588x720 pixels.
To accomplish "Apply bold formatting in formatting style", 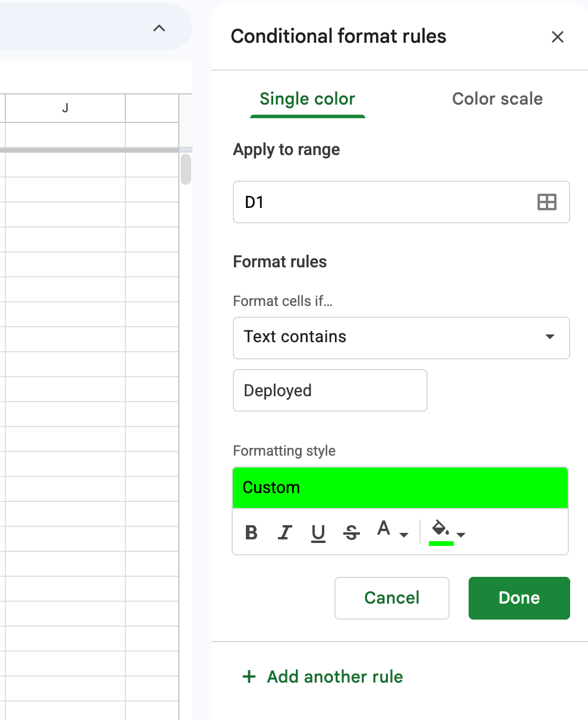I will tap(251, 532).
